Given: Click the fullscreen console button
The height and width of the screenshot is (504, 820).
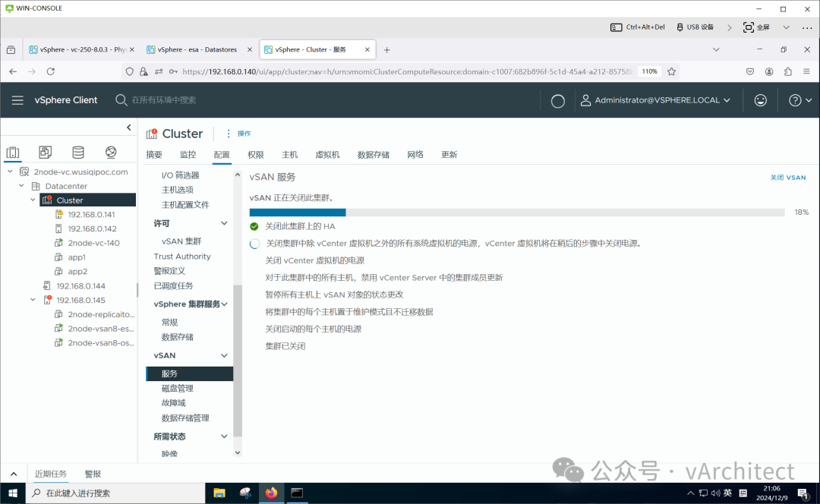Looking at the screenshot, I should tap(756, 27).
